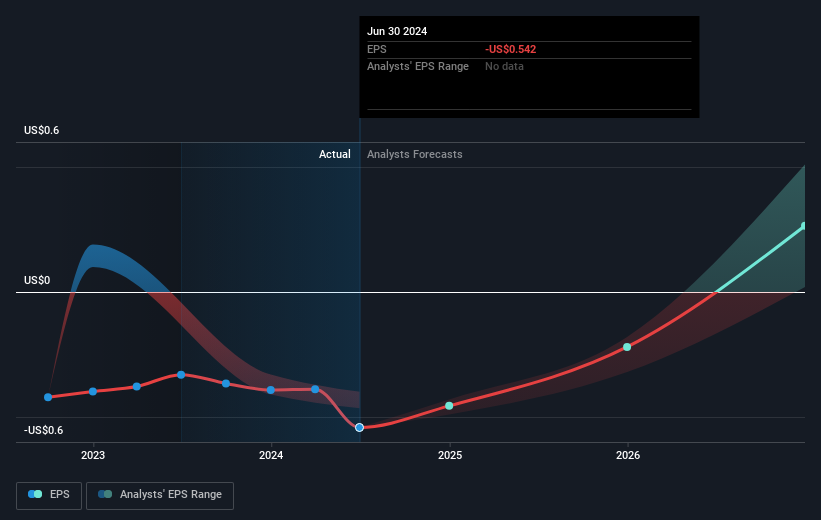
Task: Click the No data tooltip value
Action: pos(504,67)
